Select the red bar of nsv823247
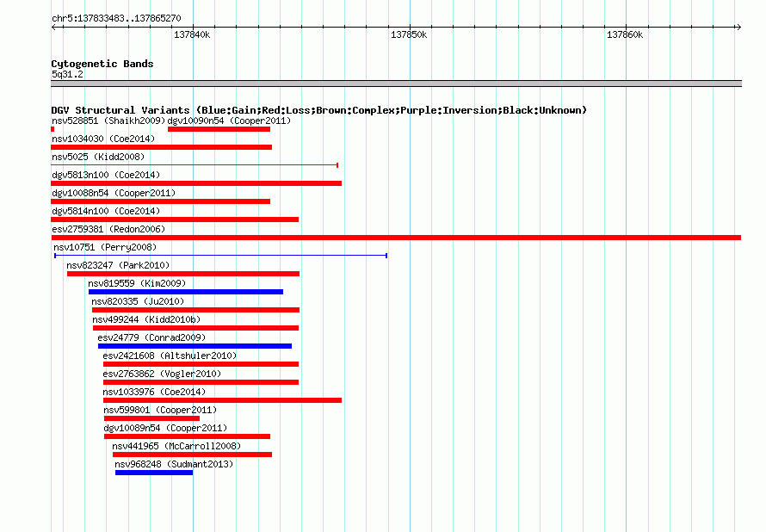 183,274
